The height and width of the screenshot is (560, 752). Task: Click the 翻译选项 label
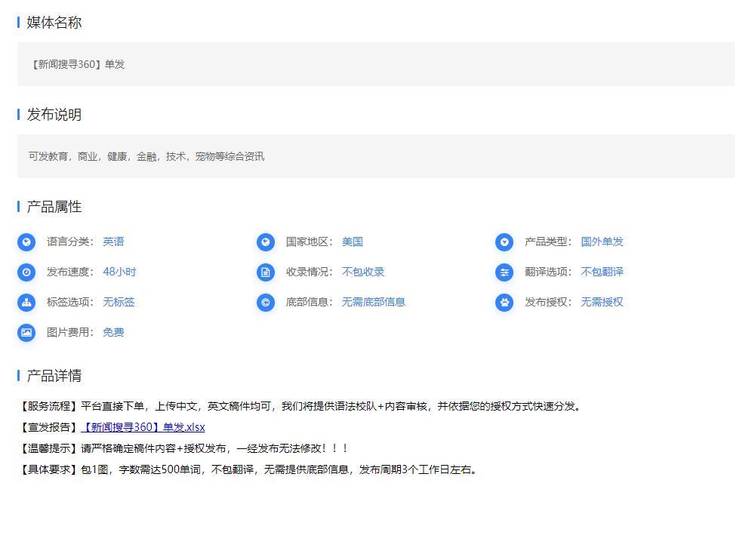pos(547,272)
